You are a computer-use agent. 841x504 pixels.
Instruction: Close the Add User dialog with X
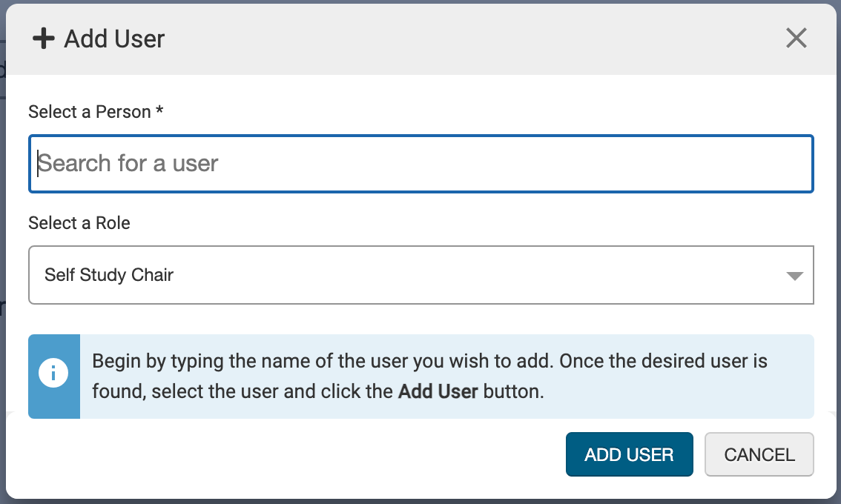(796, 39)
